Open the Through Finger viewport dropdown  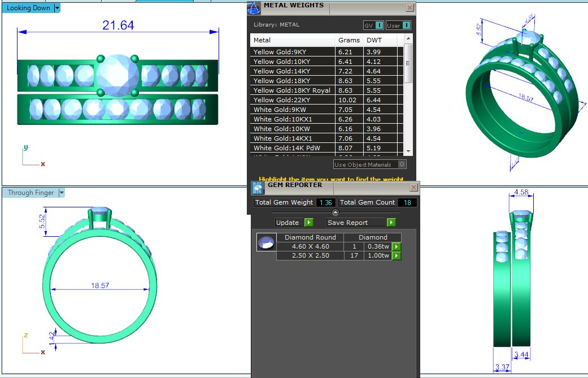click(x=62, y=193)
